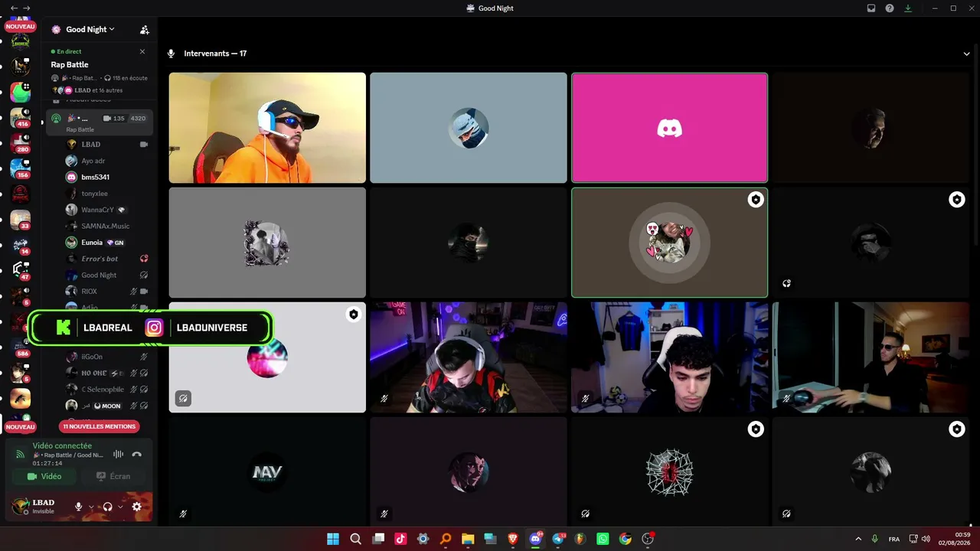
Task: Open the server with 156 notifications
Action: click(x=21, y=168)
